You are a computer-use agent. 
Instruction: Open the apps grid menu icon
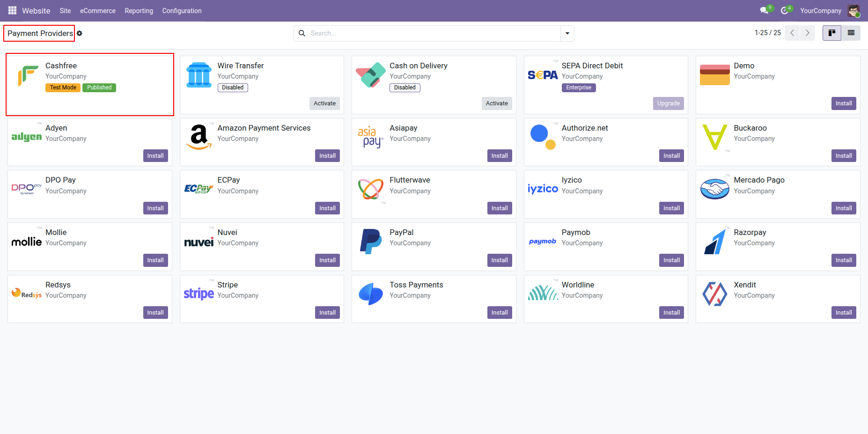pos(12,10)
